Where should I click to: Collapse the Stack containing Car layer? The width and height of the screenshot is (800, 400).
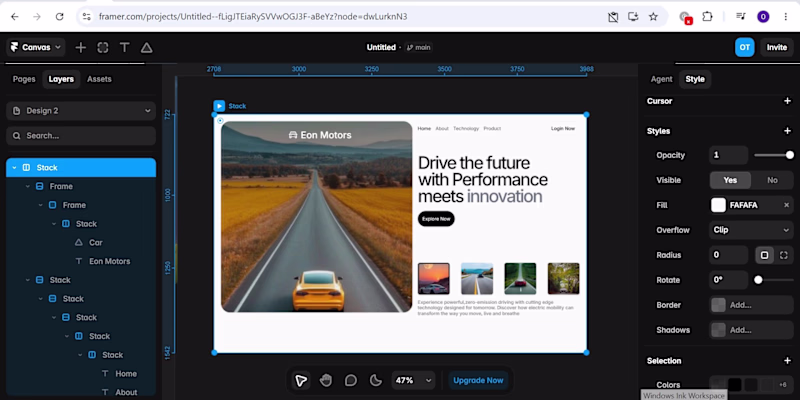pyautogui.click(x=54, y=224)
